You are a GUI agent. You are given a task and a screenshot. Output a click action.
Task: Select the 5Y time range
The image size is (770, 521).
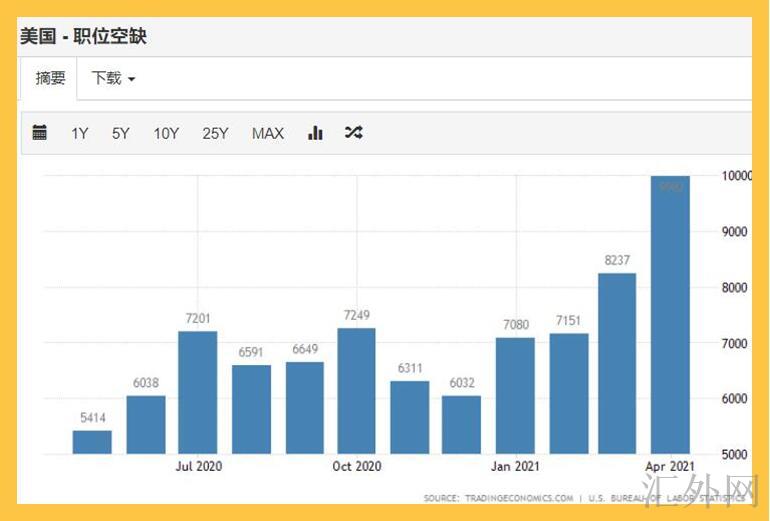(x=121, y=133)
